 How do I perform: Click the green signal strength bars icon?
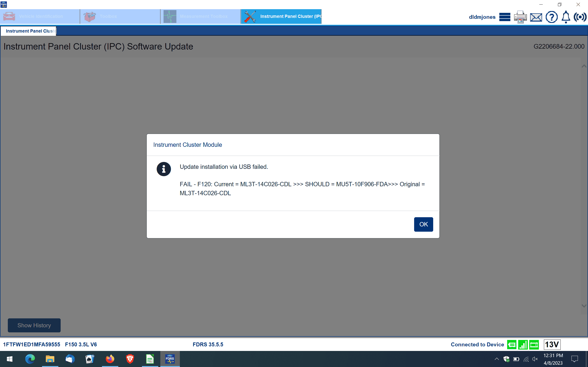(x=523, y=345)
